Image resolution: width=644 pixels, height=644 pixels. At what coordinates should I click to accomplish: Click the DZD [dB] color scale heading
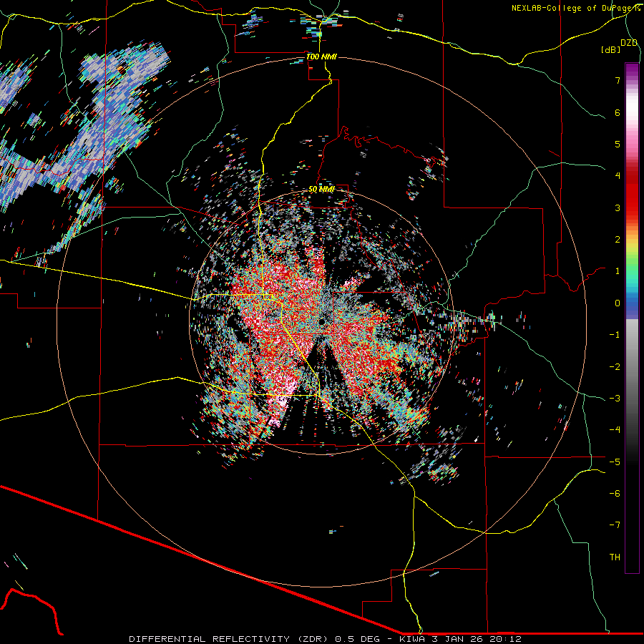point(619,46)
